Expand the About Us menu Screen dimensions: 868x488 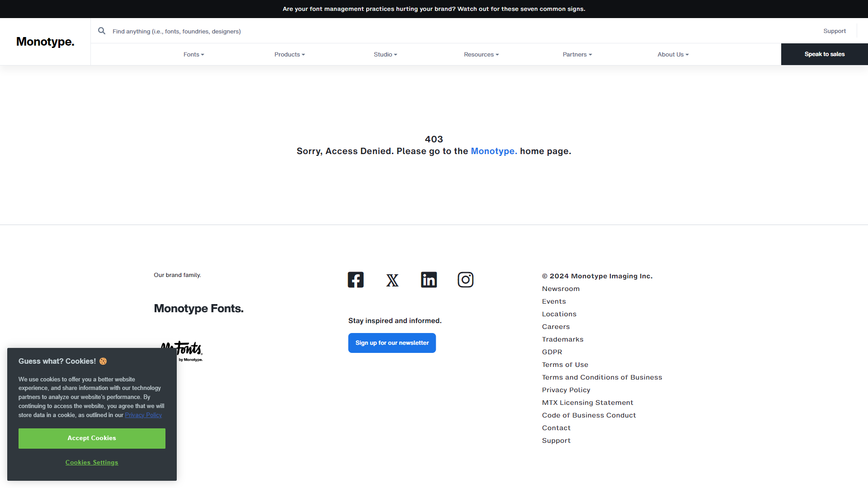[673, 54]
